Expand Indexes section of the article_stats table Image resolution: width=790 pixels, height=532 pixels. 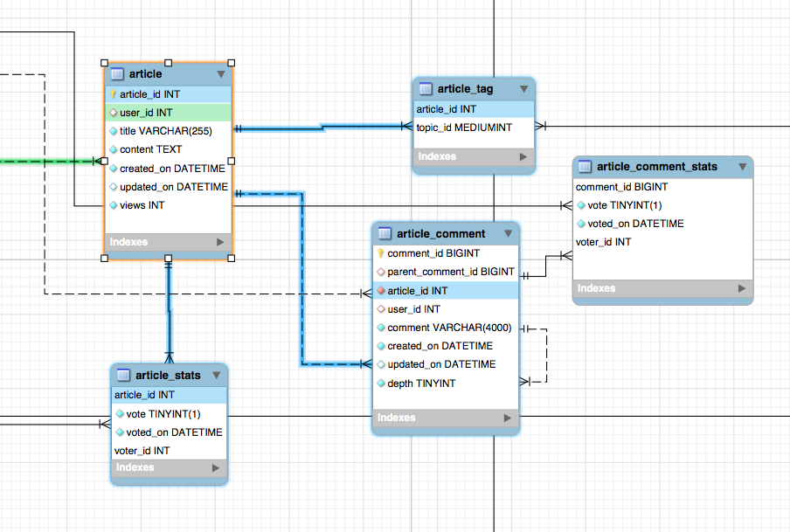point(216,467)
